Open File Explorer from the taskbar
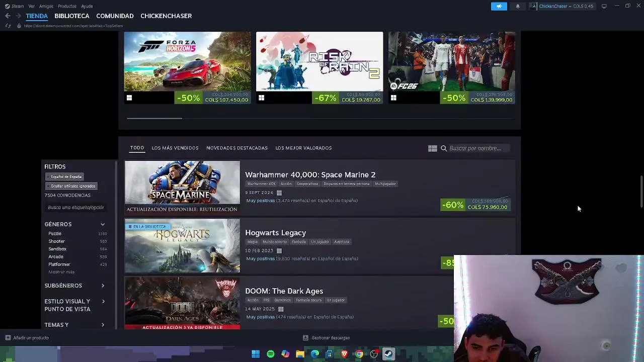This screenshot has width=644, height=362. 300,354
